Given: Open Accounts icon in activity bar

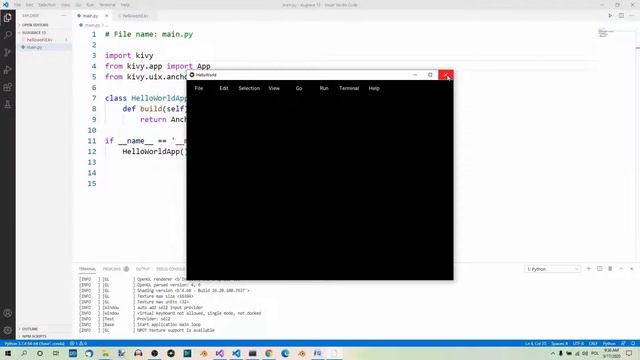Looking at the screenshot, I should coord(7,313).
